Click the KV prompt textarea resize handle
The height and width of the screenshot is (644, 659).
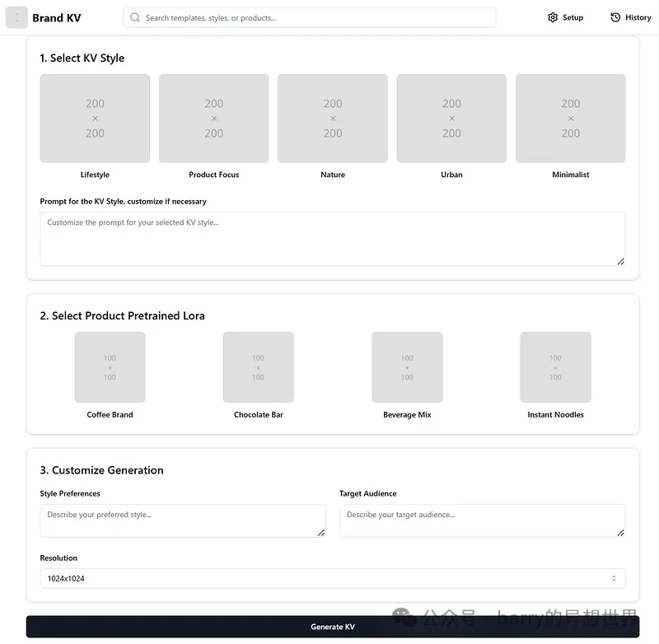[x=621, y=262]
